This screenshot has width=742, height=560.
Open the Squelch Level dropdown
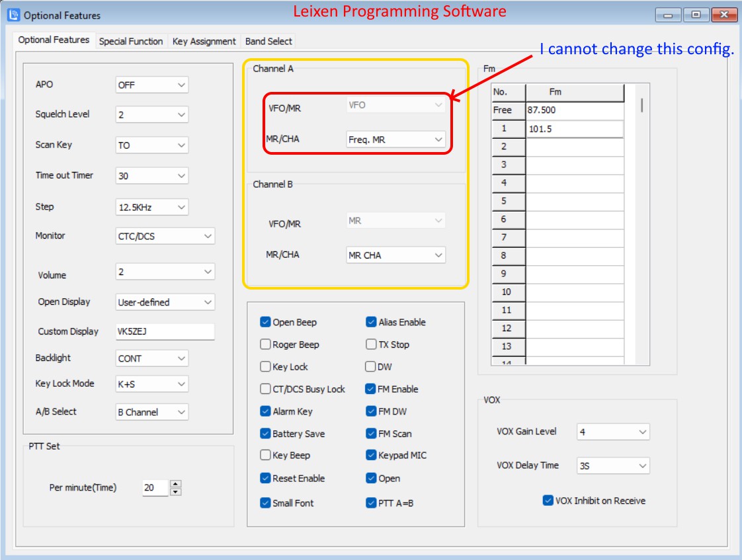tap(152, 114)
